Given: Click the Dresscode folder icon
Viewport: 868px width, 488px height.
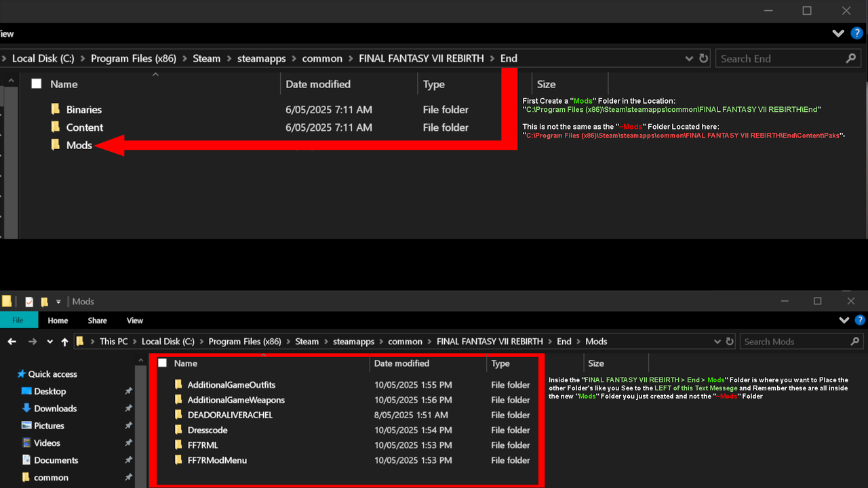Looking at the screenshot, I should click(179, 430).
